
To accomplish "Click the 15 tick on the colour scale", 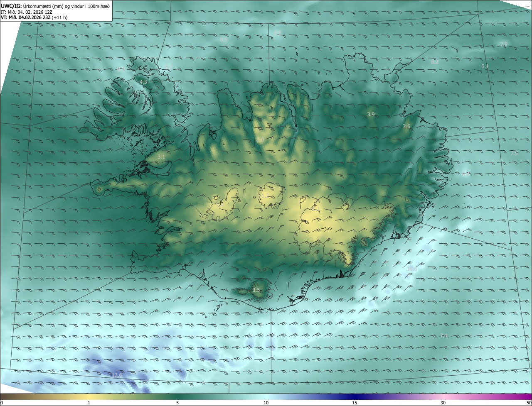I will pyautogui.click(x=355, y=403).
